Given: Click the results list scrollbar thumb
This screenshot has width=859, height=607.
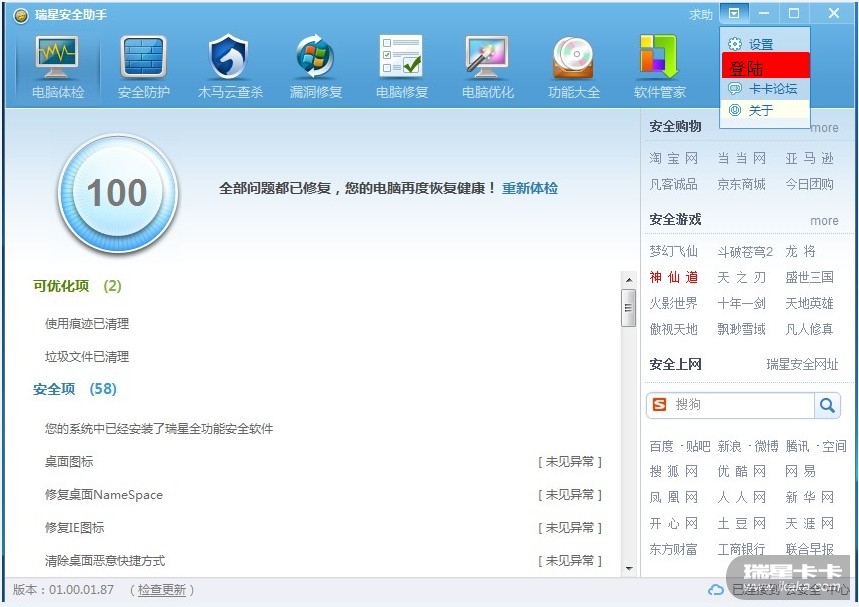Looking at the screenshot, I should pos(628,307).
